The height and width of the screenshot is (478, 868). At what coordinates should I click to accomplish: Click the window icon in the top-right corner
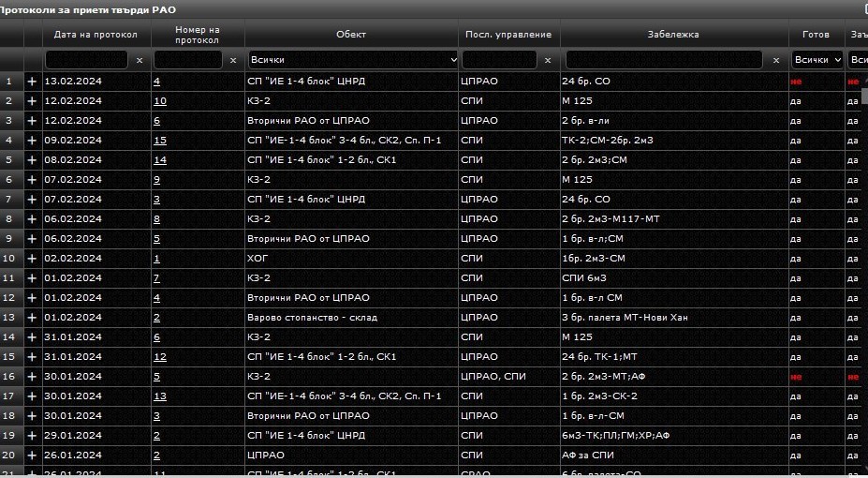[863, 7]
